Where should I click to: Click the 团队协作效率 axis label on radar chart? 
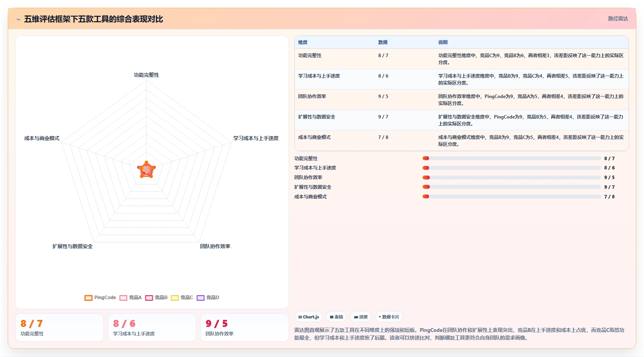coord(215,246)
